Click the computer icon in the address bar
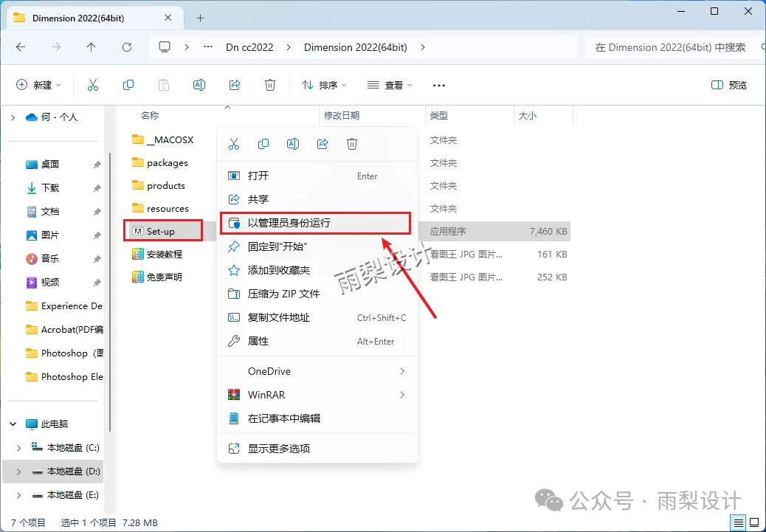Screen dimensions: 766x532 click(165, 47)
